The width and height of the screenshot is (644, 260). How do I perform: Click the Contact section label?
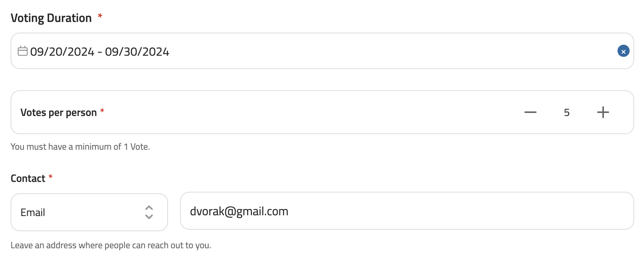[x=28, y=179]
